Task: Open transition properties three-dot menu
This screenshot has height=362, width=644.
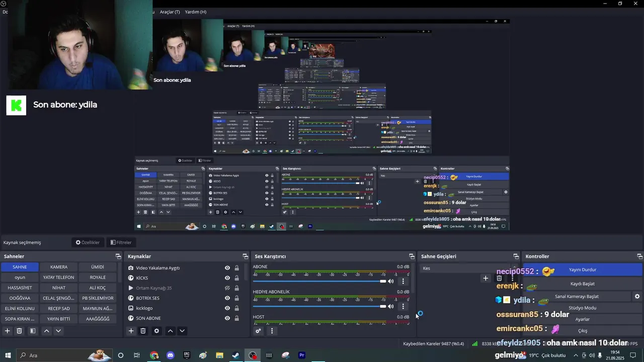Action: (512, 278)
